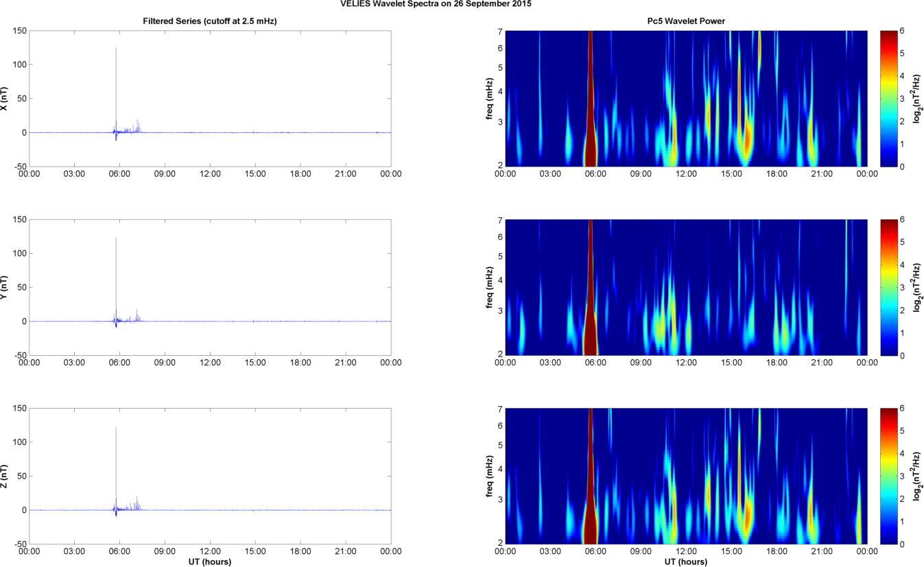Click the red power band near 06:00 in the top wavelet plot

(589, 99)
